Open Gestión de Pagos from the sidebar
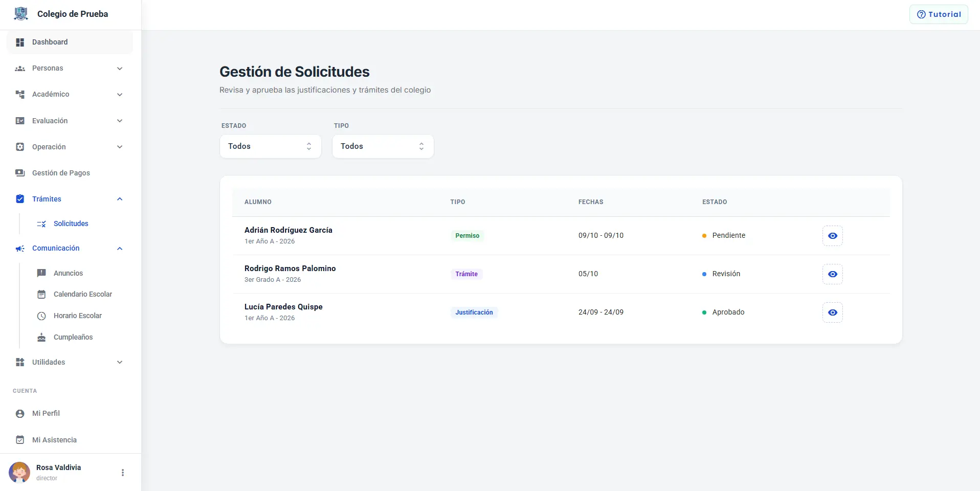The width and height of the screenshot is (980, 491). pyautogui.click(x=70, y=173)
